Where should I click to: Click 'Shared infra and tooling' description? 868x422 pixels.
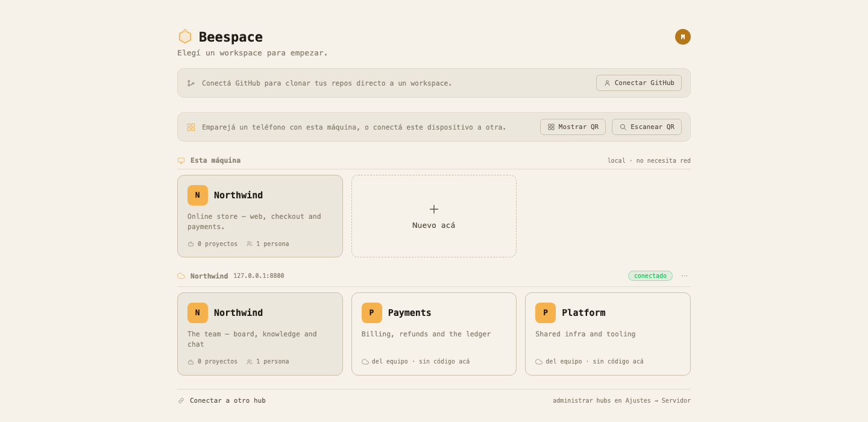[585, 334]
